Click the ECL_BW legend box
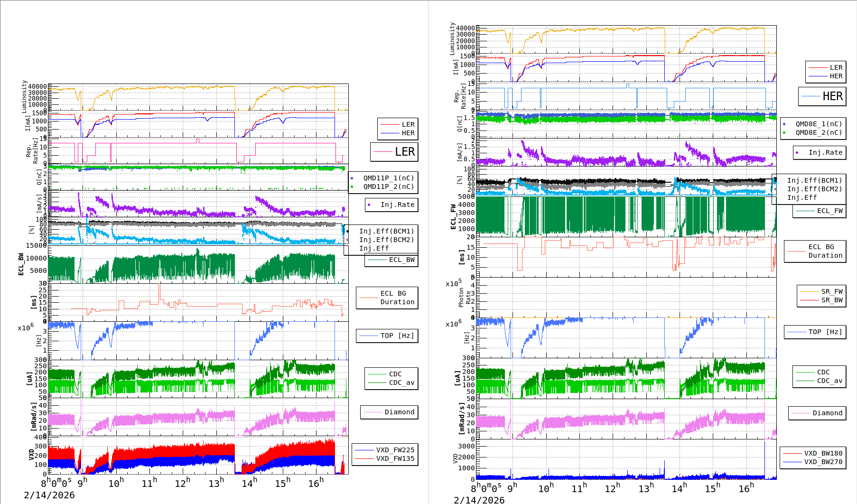 [x=391, y=260]
